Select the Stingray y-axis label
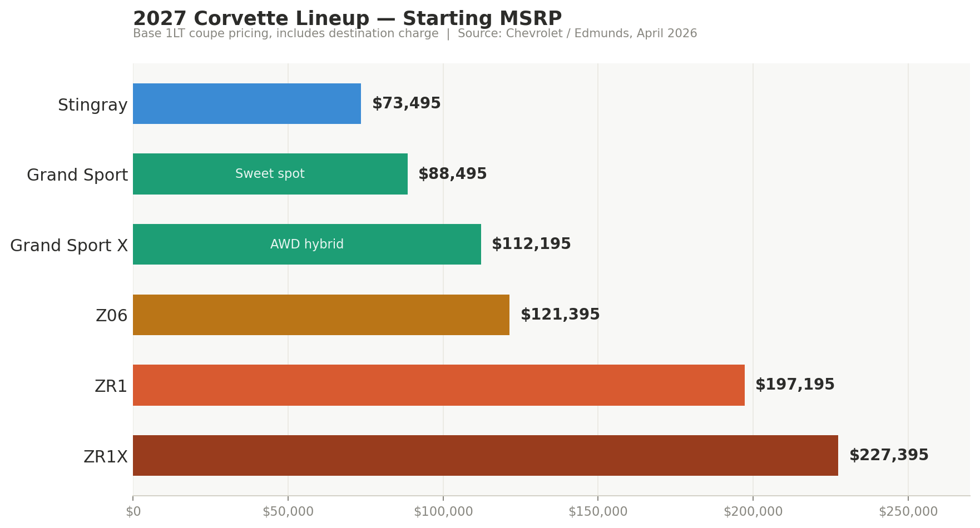Viewport: 980px width, 528px height. [93, 105]
